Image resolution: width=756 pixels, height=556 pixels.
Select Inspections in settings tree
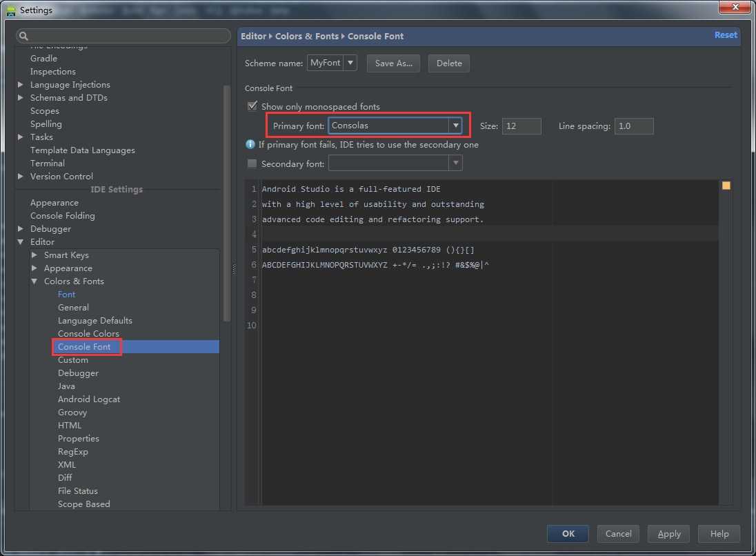(53, 71)
